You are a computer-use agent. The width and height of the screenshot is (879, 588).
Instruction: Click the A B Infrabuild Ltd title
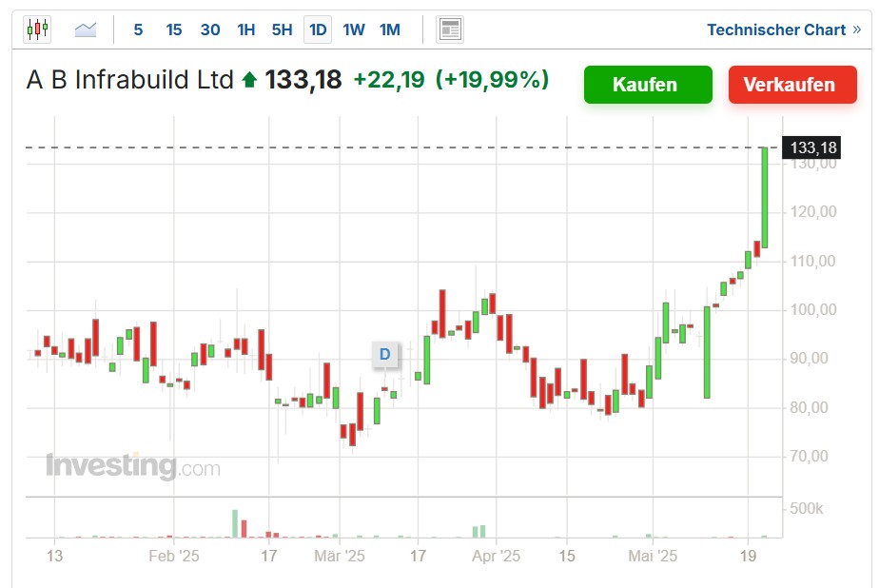(130, 80)
